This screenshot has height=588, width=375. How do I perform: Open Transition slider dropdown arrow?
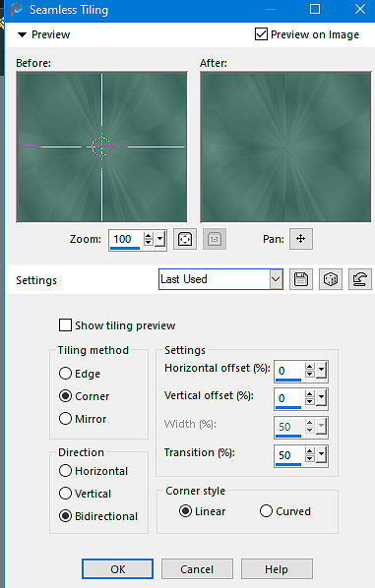click(321, 455)
